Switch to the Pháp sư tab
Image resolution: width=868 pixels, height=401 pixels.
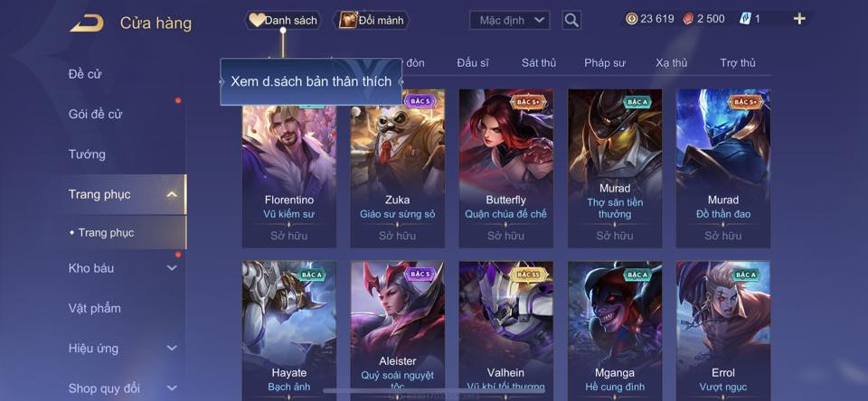point(605,63)
